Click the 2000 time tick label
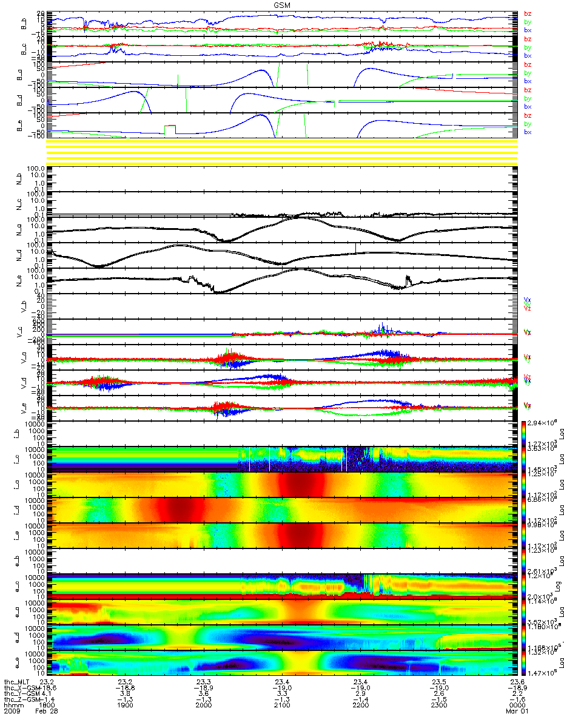The image size is (564, 728). [x=204, y=706]
